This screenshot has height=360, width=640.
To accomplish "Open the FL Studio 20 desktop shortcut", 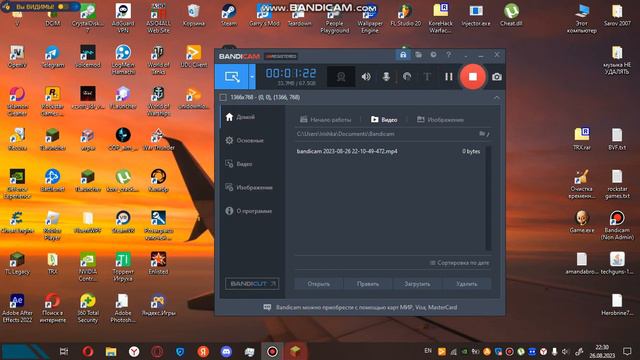I will pyautogui.click(x=405, y=16).
